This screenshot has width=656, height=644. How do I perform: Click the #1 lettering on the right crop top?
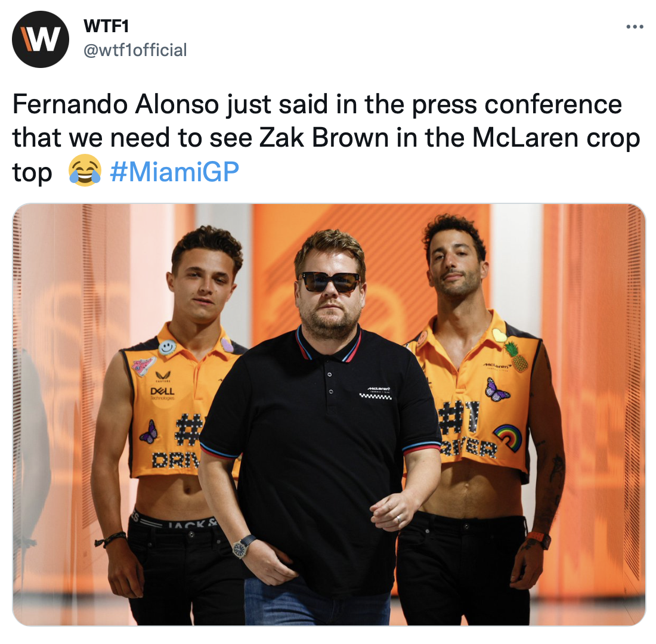tap(458, 417)
